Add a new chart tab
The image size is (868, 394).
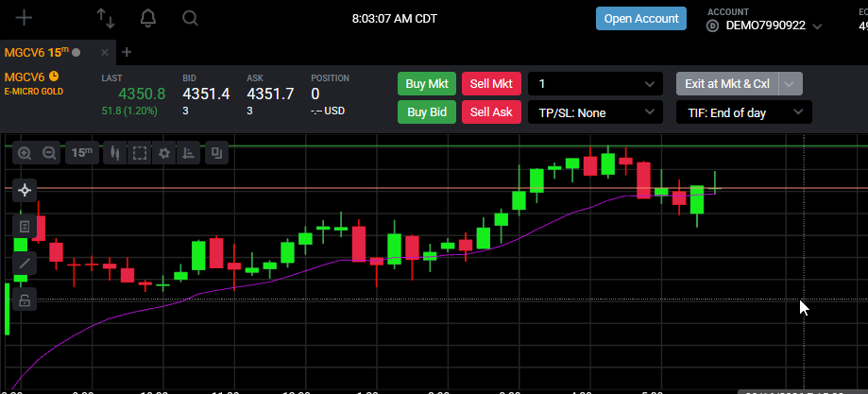pyautogui.click(x=127, y=52)
